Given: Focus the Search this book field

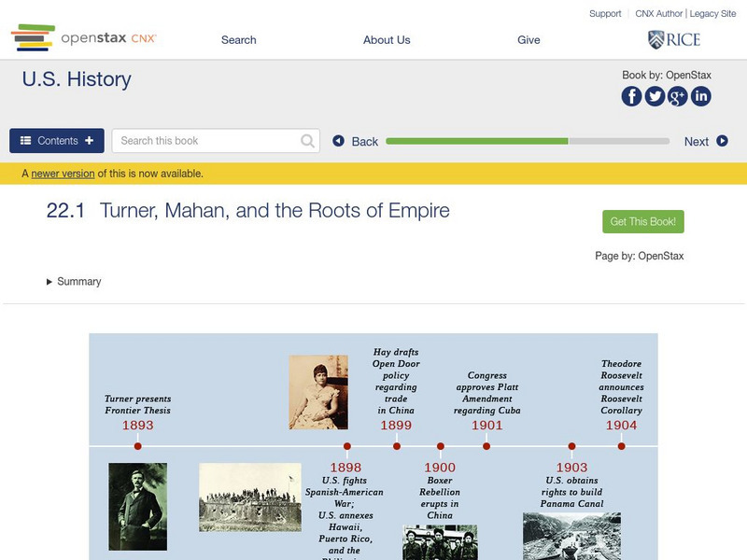Looking at the screenshot, I should click(205, 141).
